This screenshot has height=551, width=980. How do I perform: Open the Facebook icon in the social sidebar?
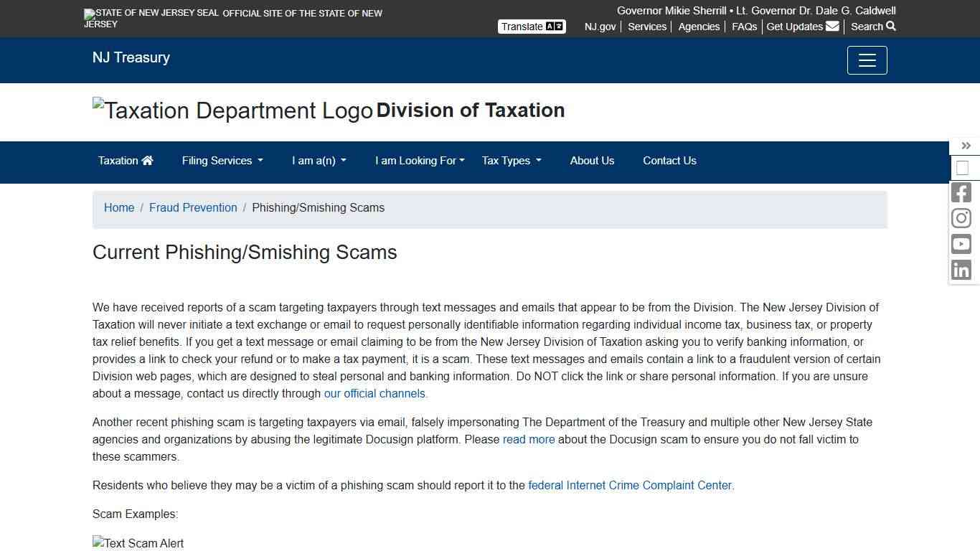point(961,192)
